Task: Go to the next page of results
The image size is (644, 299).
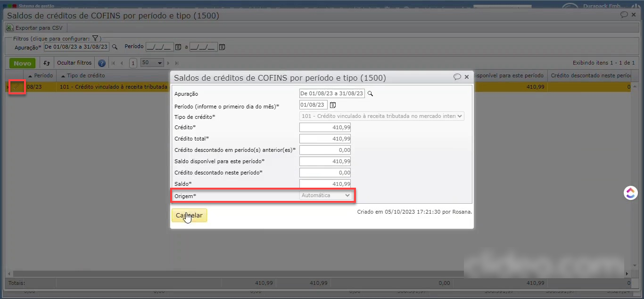Action: (169, 63)
